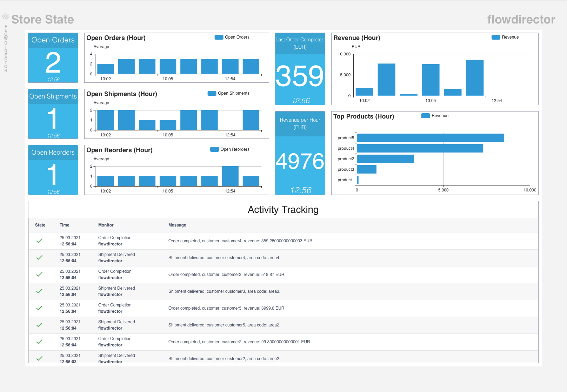This screenshot has height=392, width=567.
Task: Toggle the Open Orders legend series
Action: point(232,37)
